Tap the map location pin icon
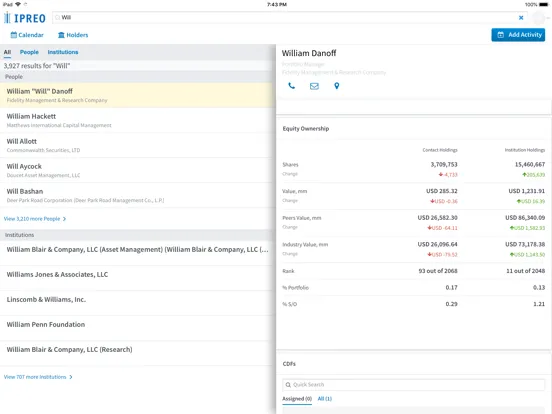552x414 pixels. pyautogui.click(x=337, y=86)
